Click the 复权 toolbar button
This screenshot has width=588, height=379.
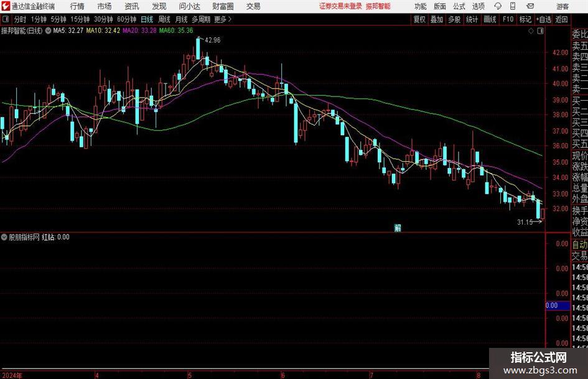tap(419, 19)
